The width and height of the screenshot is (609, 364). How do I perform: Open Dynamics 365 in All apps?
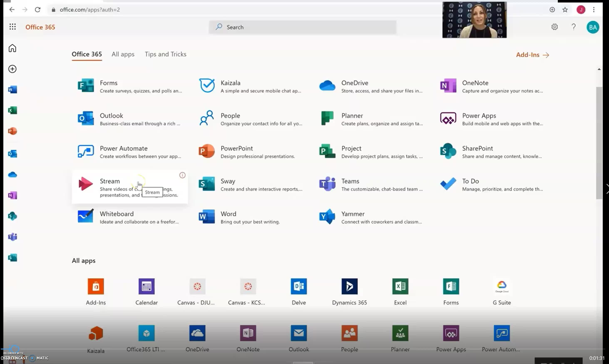pos(349,292)
